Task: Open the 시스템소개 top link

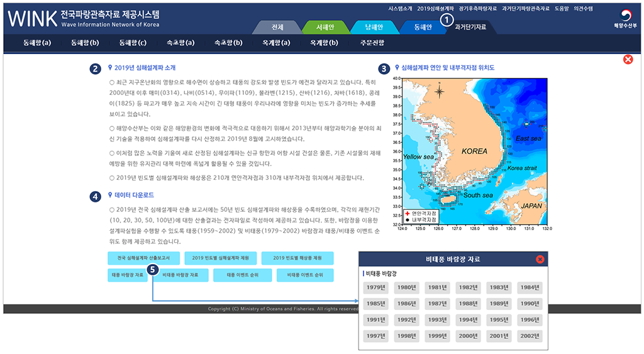Action: point(400,9)
